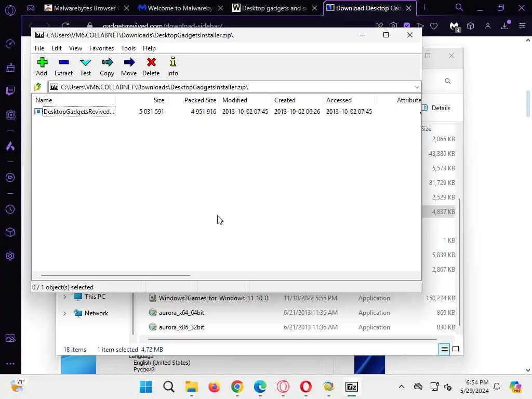Screen dimensions: 532x399
Task: Launch Google Chrome from taskbar
Action: point(237,387)
